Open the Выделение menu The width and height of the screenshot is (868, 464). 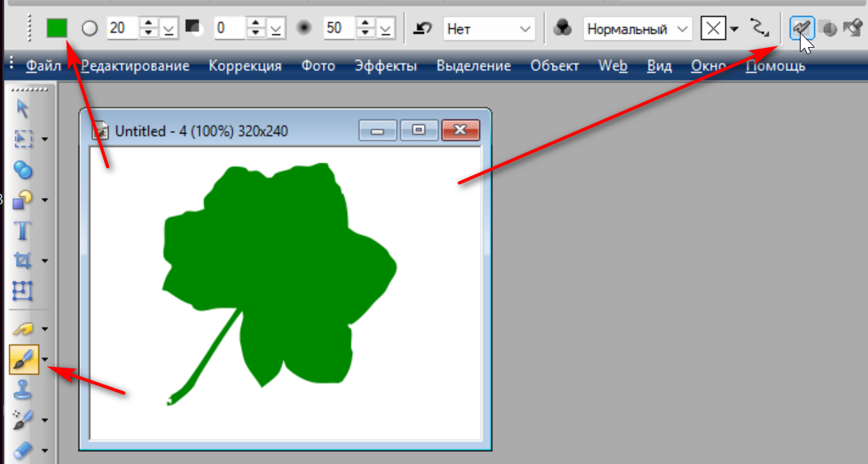[474, 67]
